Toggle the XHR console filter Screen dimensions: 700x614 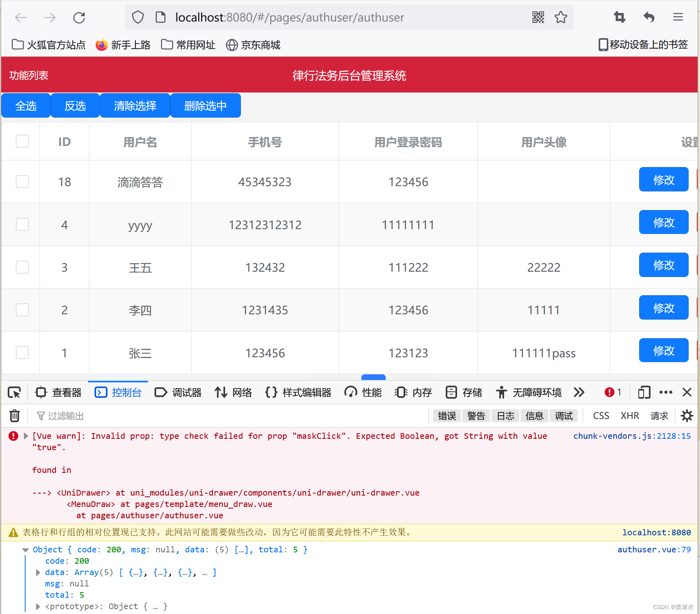click(630, 416)
